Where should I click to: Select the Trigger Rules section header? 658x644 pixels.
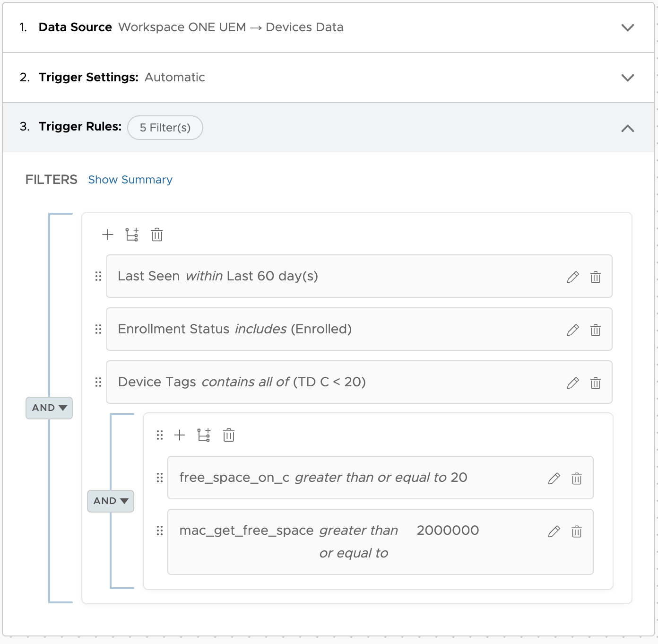pos(79,126)
